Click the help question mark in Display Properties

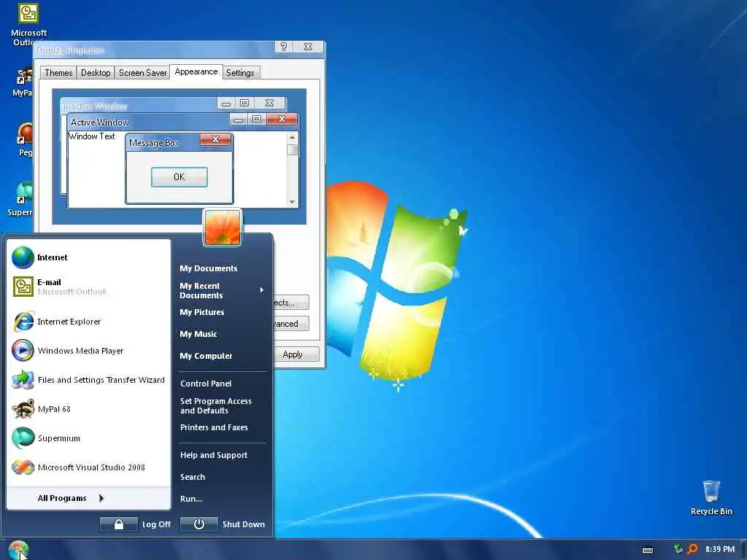tap(284, 47)
